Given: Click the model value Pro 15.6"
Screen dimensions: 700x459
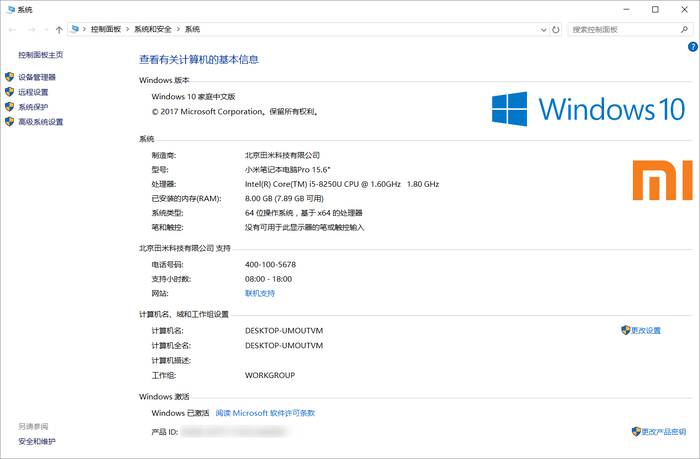Looking at the screenshot, I should point(288,170).
